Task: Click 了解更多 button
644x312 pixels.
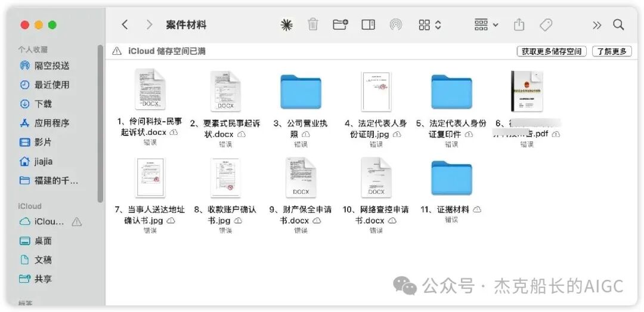Action: point(612,51)
